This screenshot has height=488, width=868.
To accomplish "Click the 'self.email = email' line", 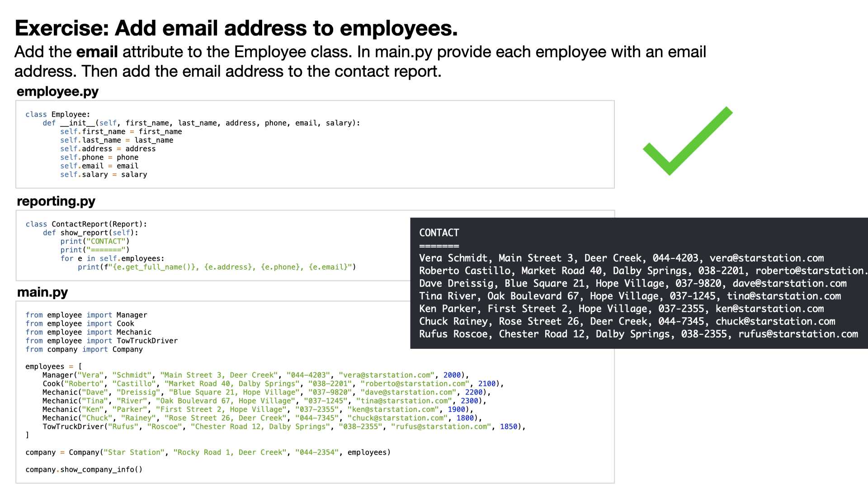I will [x=99, y=166].
